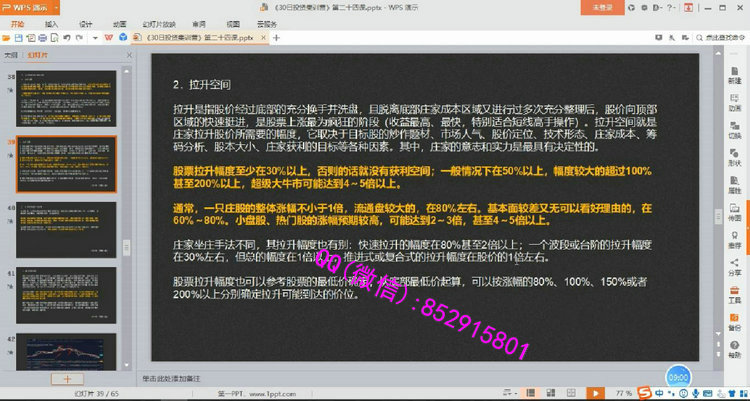Click the print icon in quick toolbar
Image resolution: width=750 pixels, height=401 pixels.
pos(42,38)
